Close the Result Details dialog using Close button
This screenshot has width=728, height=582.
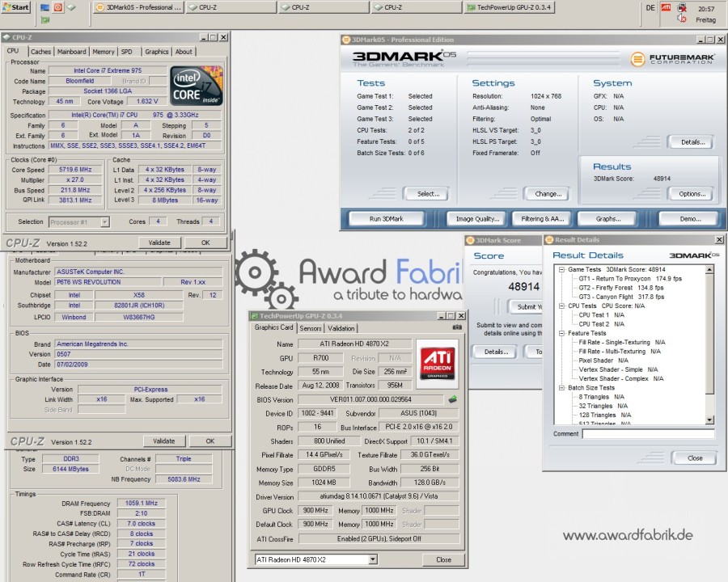click(695, 458)
